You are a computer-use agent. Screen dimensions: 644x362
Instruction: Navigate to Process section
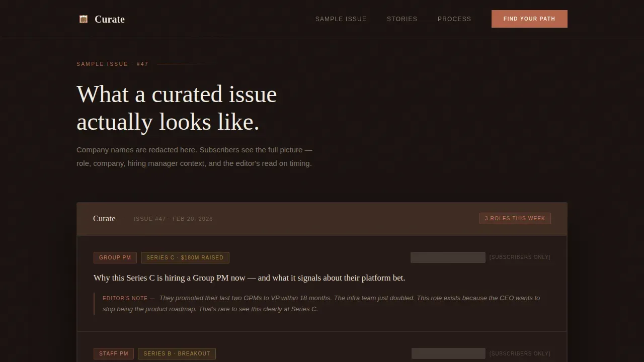(x=454, y=19)
